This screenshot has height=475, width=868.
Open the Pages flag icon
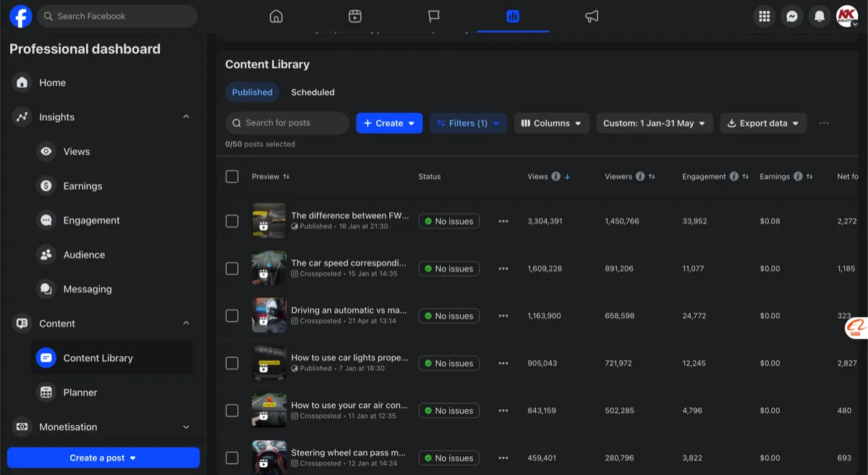click(x=433, y=16)
